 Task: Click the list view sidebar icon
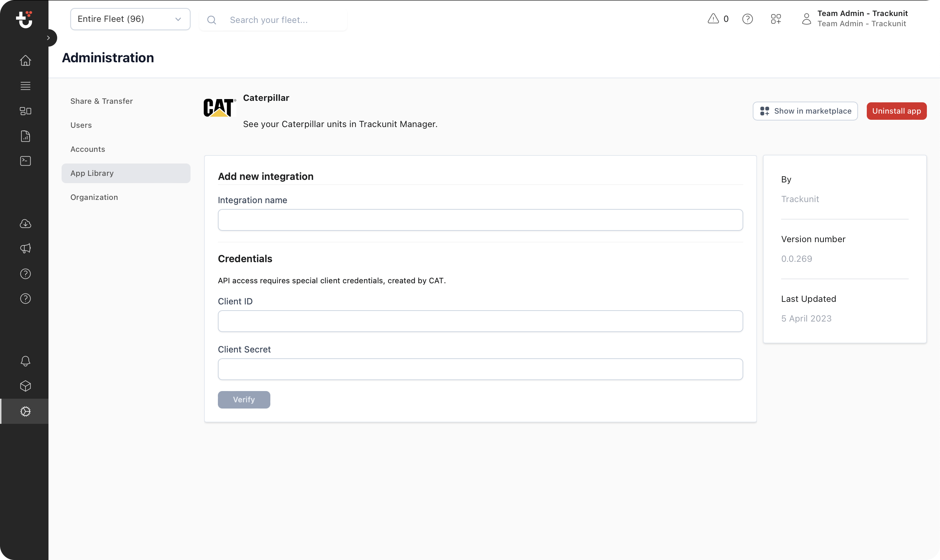click(25, 86)
